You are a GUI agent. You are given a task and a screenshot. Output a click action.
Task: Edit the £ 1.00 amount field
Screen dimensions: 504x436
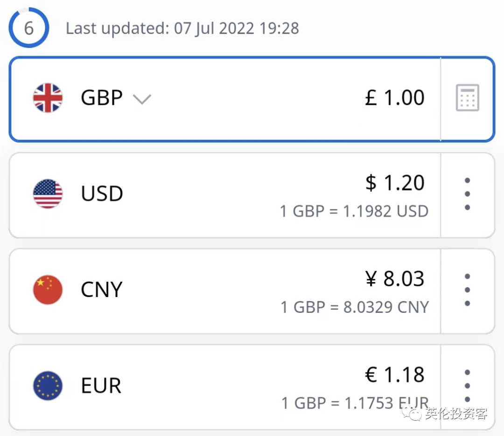pyautogui.click(x=395, y=98)
